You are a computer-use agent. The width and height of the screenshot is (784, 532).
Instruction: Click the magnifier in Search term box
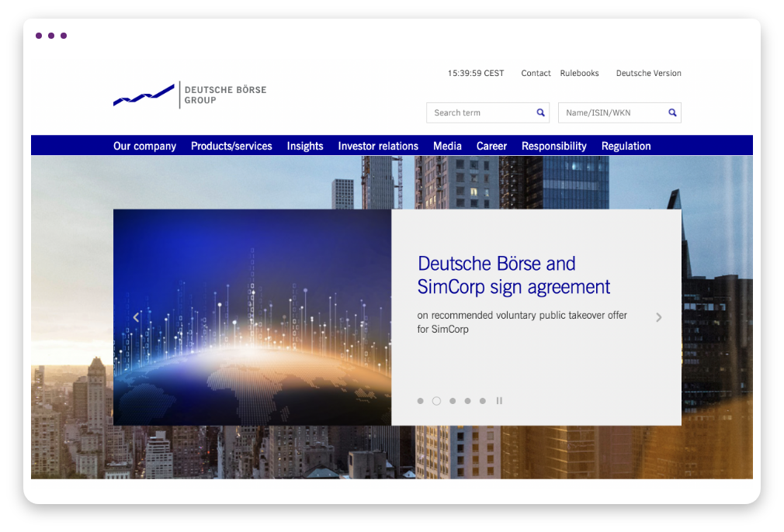point(540,113)
